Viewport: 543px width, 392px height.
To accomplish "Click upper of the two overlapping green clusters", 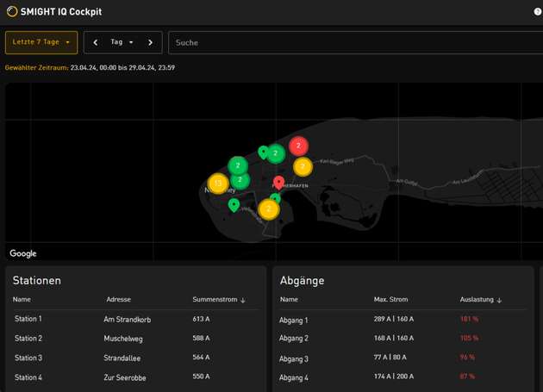I will [x=238, y=165].
